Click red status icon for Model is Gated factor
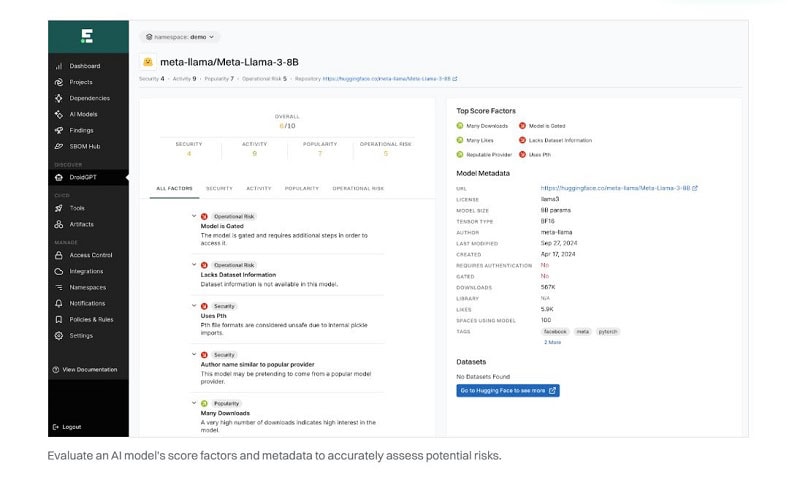The image size is (800, 496). 204,216
